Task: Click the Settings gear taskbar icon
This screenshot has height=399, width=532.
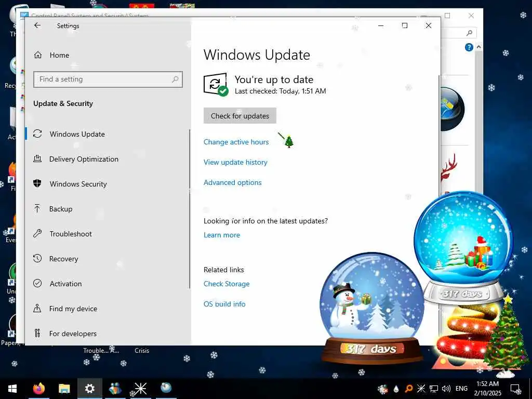Action: [89, 389]
